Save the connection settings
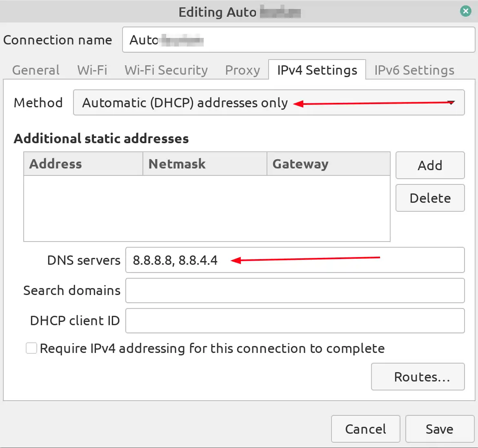478x448 pixels. tap(439, 429)
